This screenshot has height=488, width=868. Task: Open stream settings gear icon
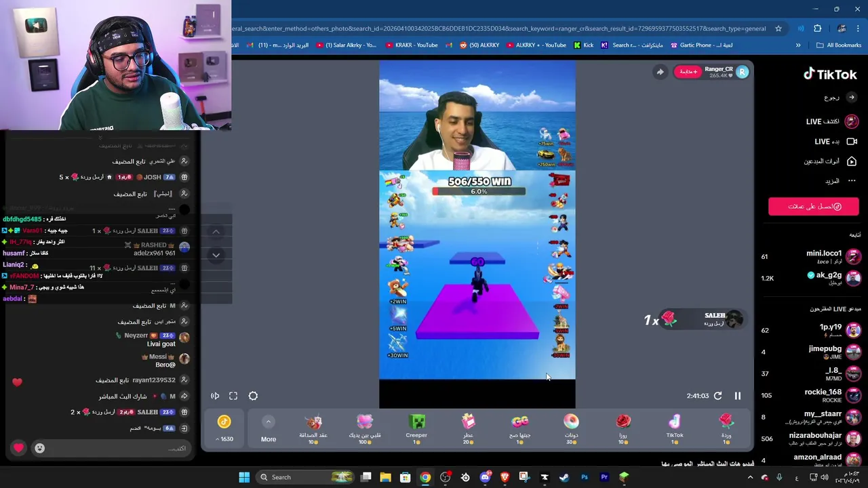253,396
